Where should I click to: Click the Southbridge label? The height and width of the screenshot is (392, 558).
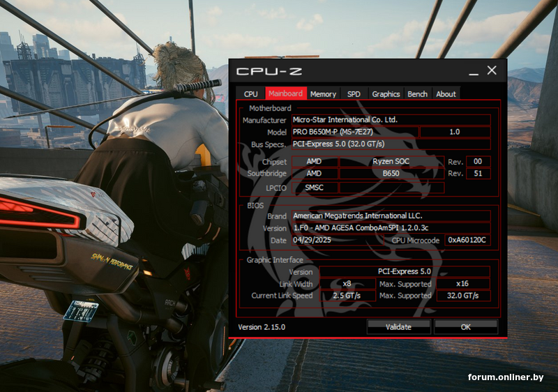(267, 174)
